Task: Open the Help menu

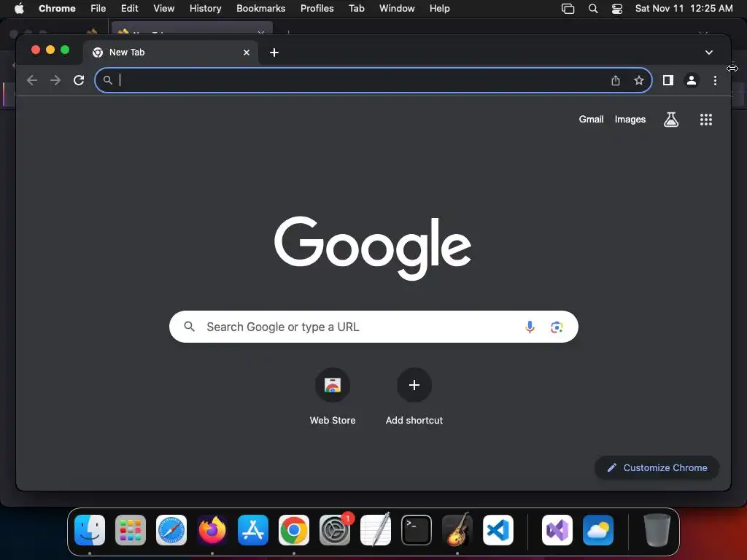Action: tap(439, 9)
